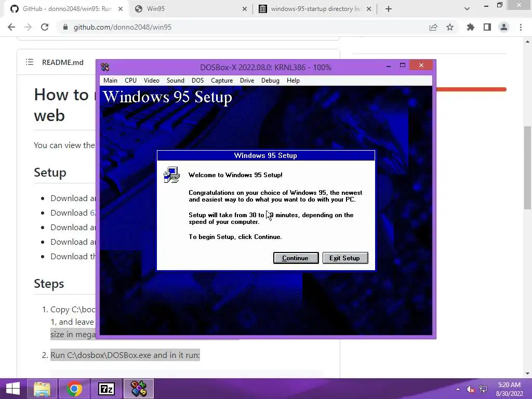
Task: Click the DOSBox-X taskbar icon
Action: pos(139,389)
